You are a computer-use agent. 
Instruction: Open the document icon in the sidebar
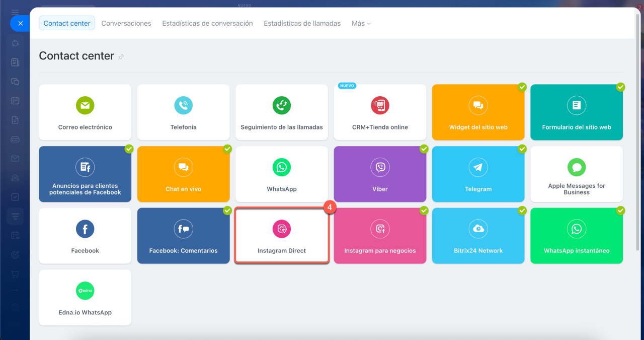[15, 120]
